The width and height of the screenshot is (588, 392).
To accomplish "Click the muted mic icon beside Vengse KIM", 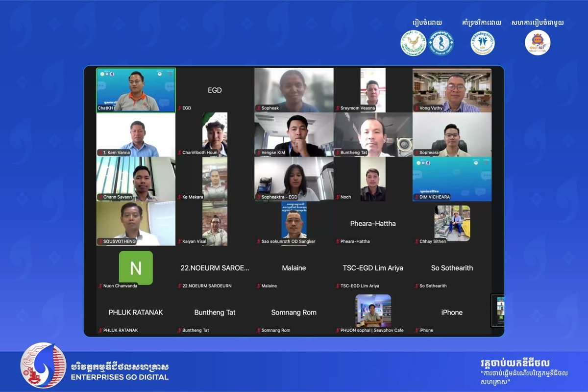I will coord(258,153).
